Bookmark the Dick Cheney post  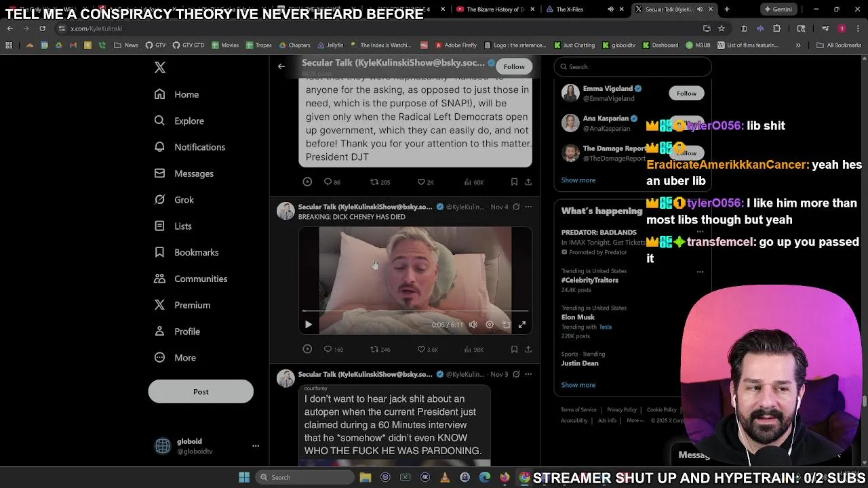coord(514,349)
